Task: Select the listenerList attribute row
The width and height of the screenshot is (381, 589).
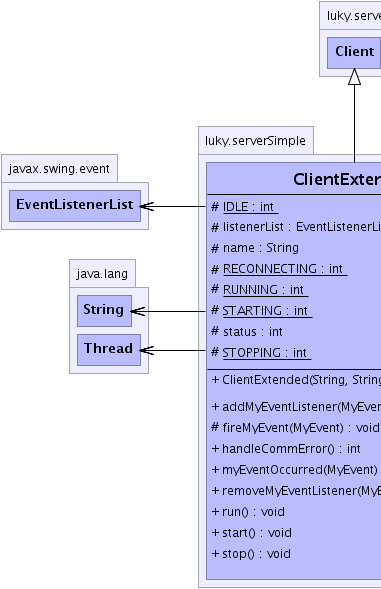Action: coord(296,227)
